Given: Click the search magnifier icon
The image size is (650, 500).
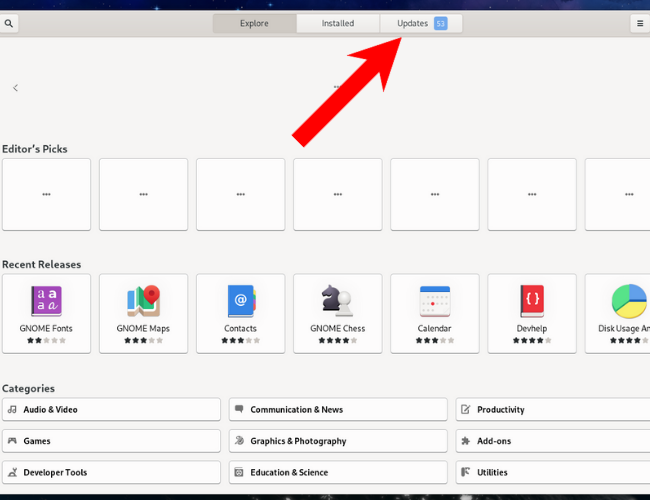Looking at the screenshot, I should tap(9, 23).
